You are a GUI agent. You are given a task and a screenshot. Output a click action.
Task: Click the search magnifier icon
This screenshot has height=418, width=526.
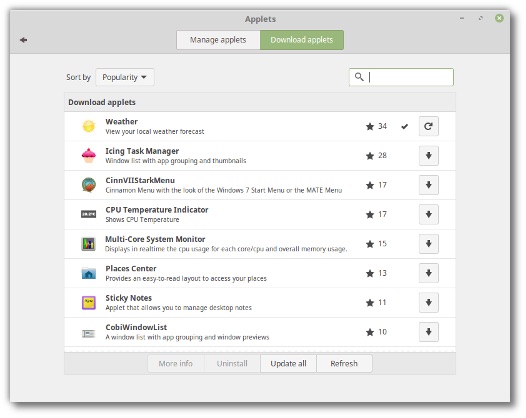tap(359, 77)
